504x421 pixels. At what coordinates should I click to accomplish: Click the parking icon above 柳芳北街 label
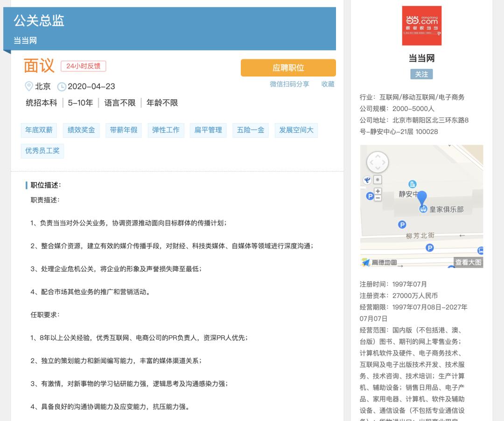402,225
